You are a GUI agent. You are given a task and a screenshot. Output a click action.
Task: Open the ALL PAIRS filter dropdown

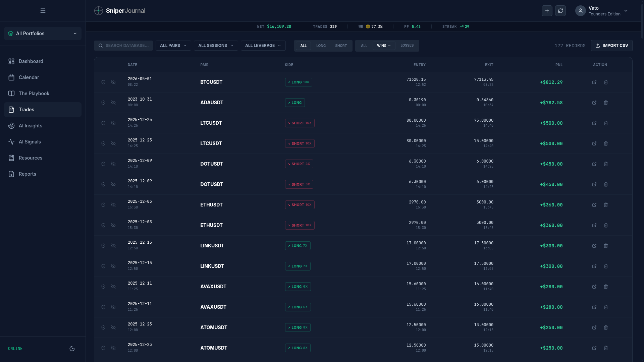[173, 46]
